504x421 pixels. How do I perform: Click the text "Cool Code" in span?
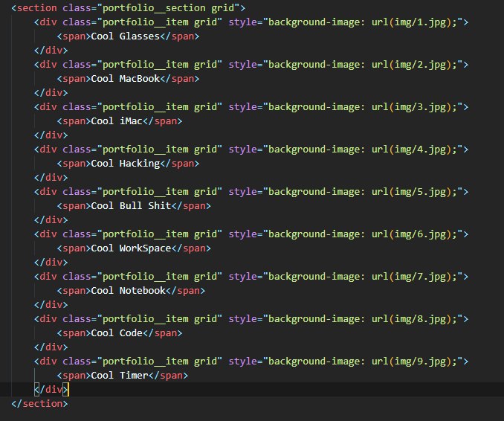(x=117, y=333)
